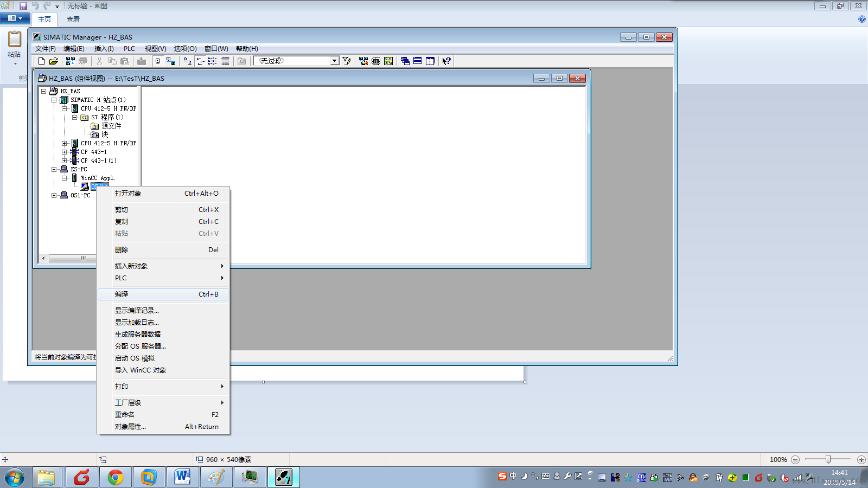Click the Paint save icon in title bar
The height and width of the screenshot is (488, 868).
tap(23, 6)
